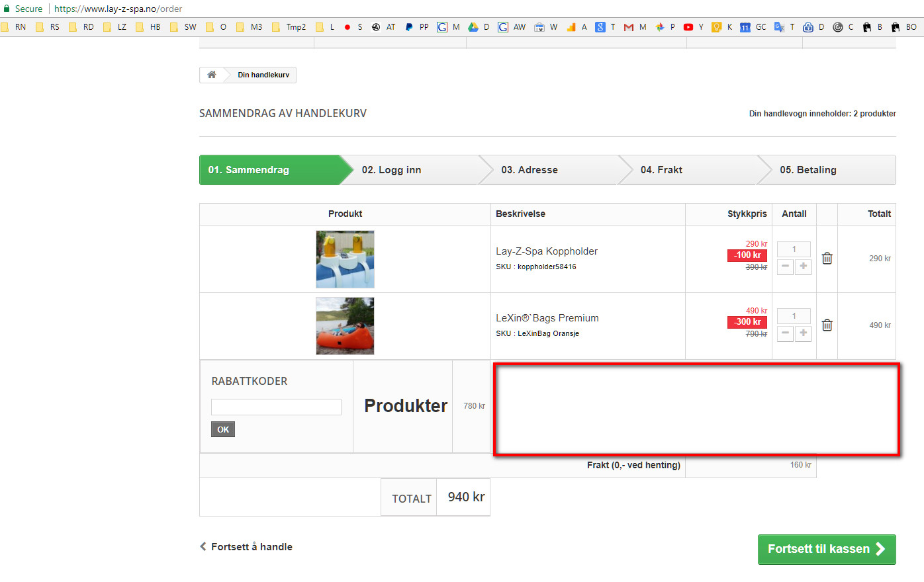924x582 pixels.
Task: Open the Google Calendar bookmark labeled GC
Action: pyautogui.click(x=753, y=27)
